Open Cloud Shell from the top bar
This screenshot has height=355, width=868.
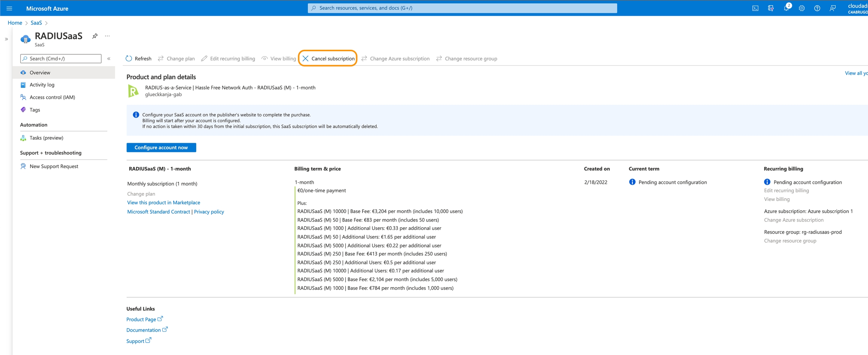[x=755, y=8]
